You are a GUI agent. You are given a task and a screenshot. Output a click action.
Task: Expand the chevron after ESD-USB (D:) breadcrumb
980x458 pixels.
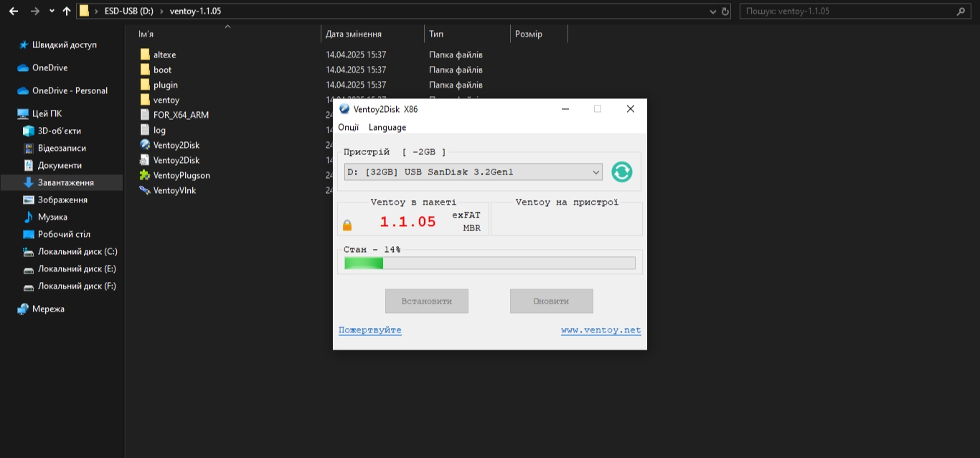point(162,11)
